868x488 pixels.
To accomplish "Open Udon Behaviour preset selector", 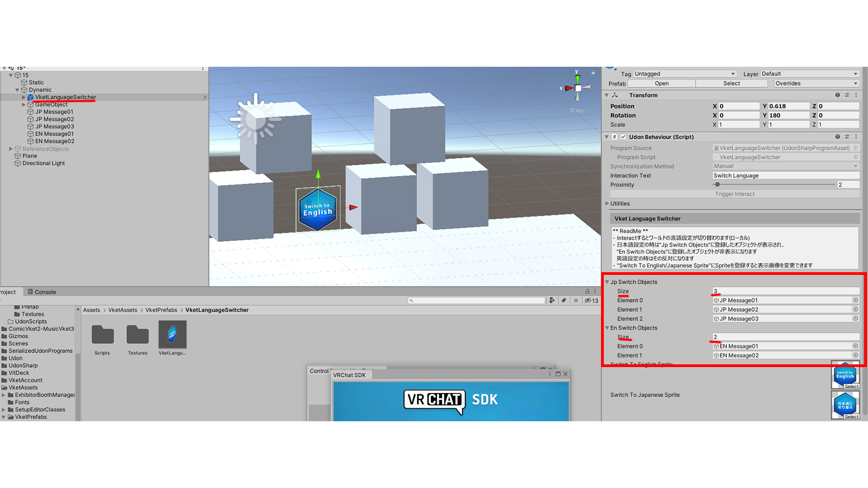I will pyautogui.click(x=847, y=137).
